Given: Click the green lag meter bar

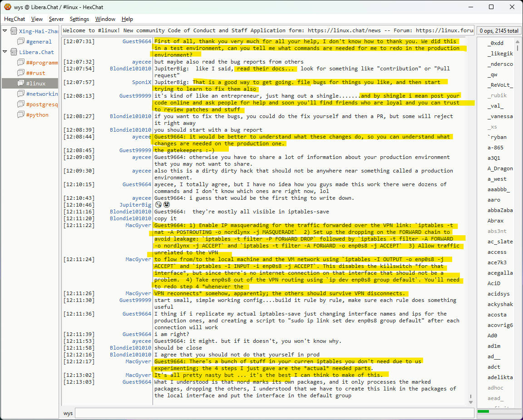Looking at the screenshot, I should 483,411.
